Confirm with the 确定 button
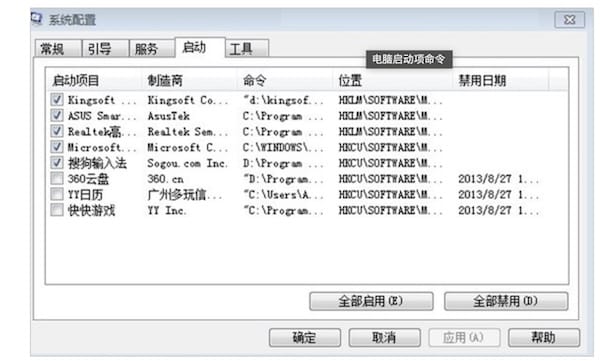This screenshot has width=600, height=361. pyautogui.click(x=305, y=338)
